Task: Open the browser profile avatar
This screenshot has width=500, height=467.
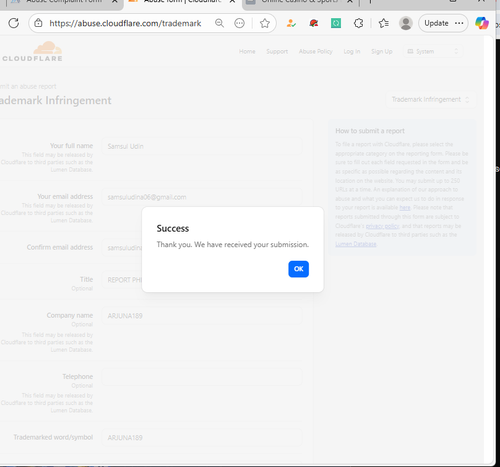Action: coord(406,23)
